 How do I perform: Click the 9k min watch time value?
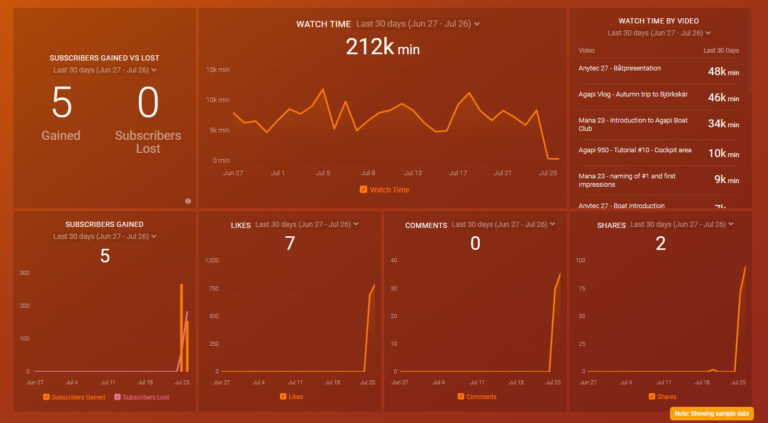click(726, 179)
